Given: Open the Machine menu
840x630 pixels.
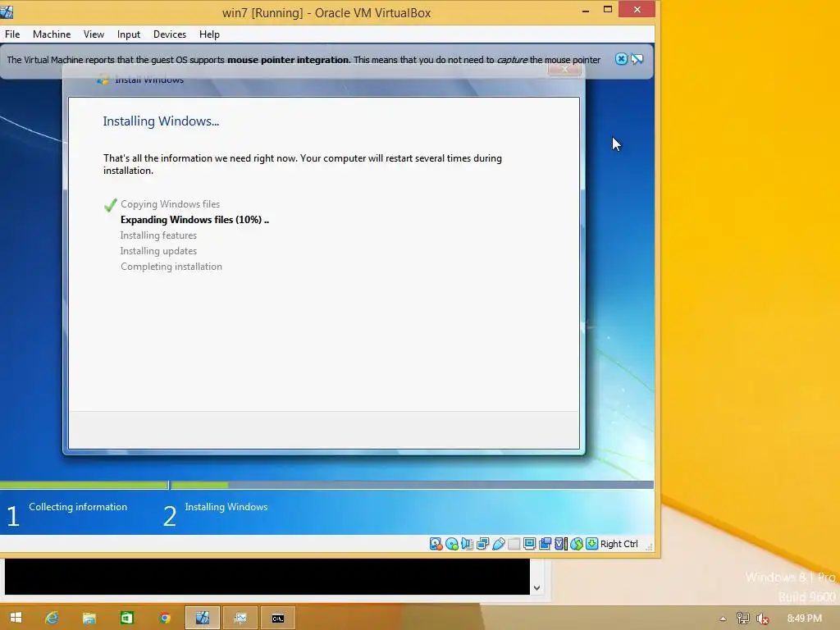Looking at the screenshot, I should tap(52, 34).
